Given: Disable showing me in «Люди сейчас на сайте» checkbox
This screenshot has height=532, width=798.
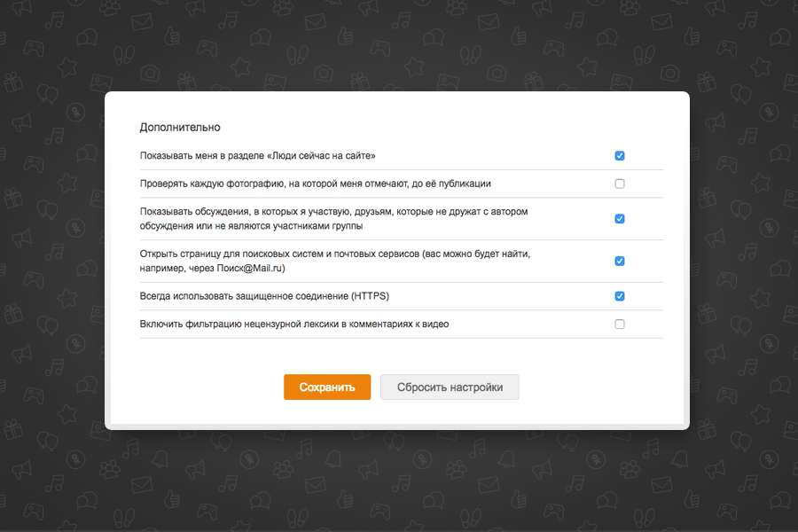Looking at the screenshot, I should click(620, 156).
